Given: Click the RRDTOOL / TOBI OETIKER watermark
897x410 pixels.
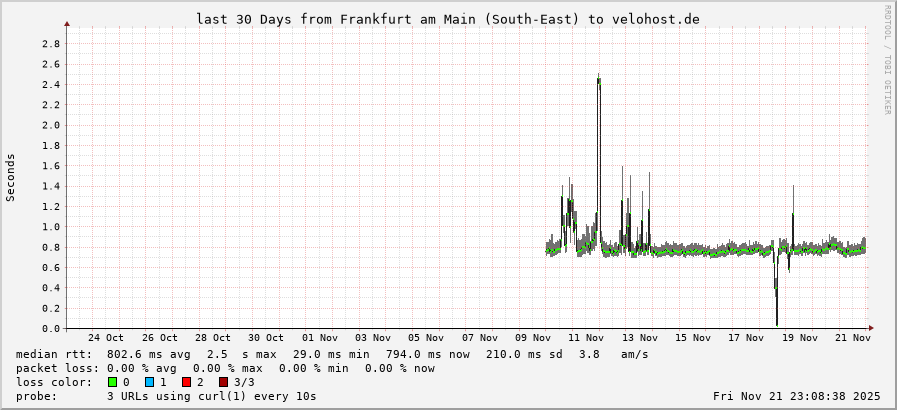Looking at the screenshot, I should 887,60.
